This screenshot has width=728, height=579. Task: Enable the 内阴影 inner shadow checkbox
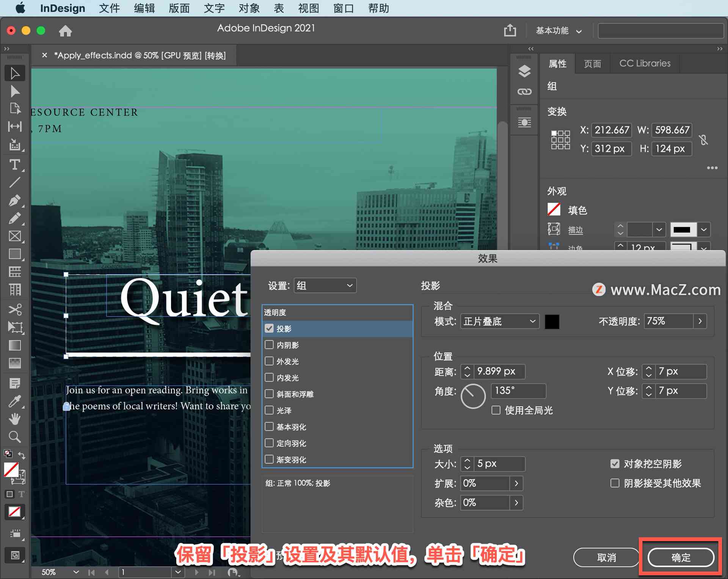(x=269, y=345)
